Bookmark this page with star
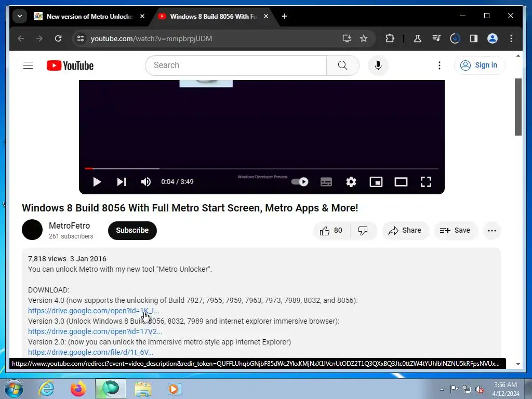Image resolution: width=532 pixels, height=399 pixels. [364, 38]
